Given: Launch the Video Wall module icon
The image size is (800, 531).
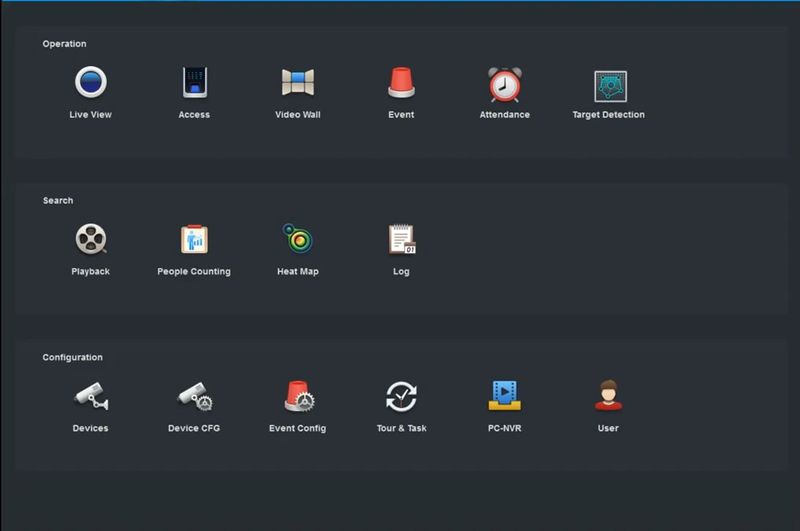Looking at the screenshot, I should tap(298, 82).
